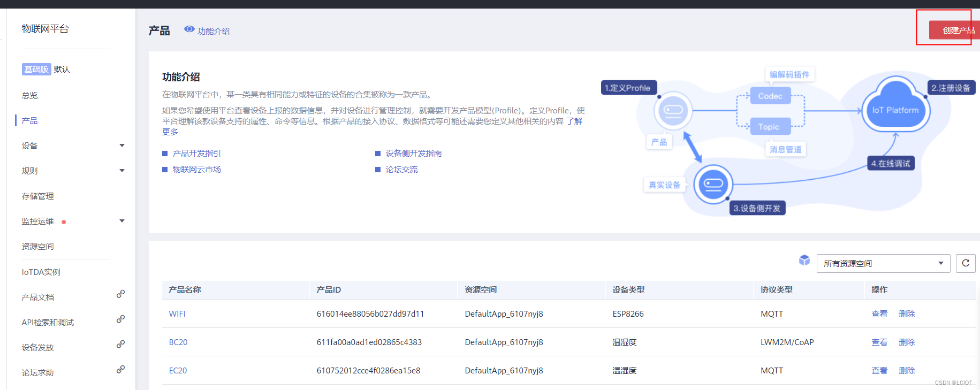This screenshot has height=390, width=980.
Task: Click the 产品名称 column header
Action: pyautogui.click(x=185, y=289)
